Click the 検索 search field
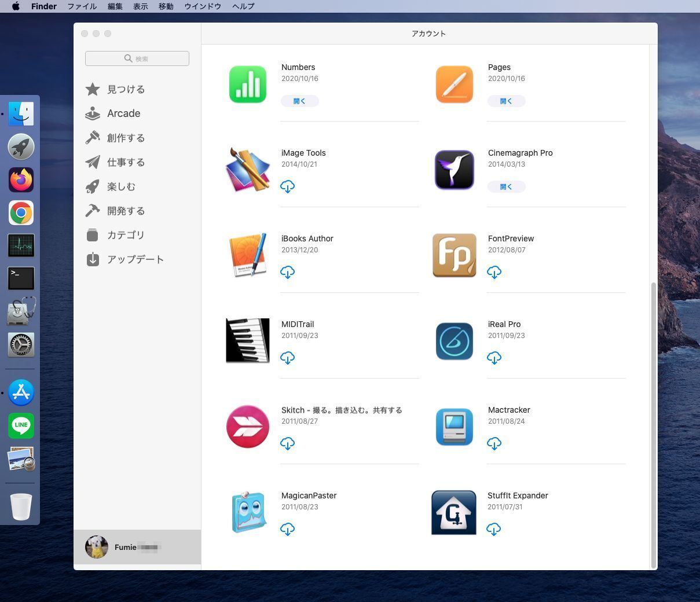700x602 pixels. click(x=137, y=58)
